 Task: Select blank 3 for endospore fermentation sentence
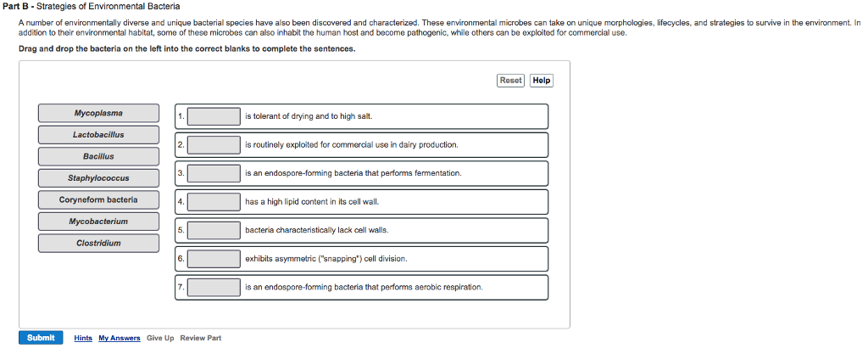tap(214, 173)
